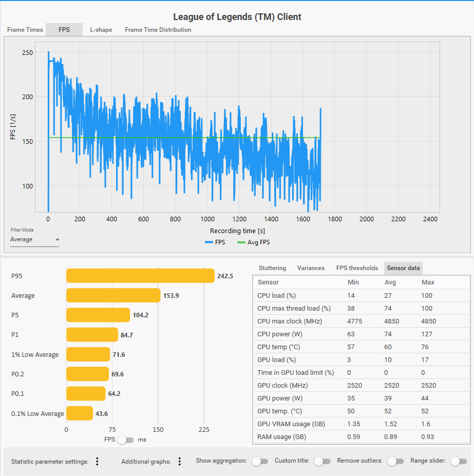Turn on Remove outliers switch
The width and height of the screenshot is (474, 476).
tap(395, 461)
